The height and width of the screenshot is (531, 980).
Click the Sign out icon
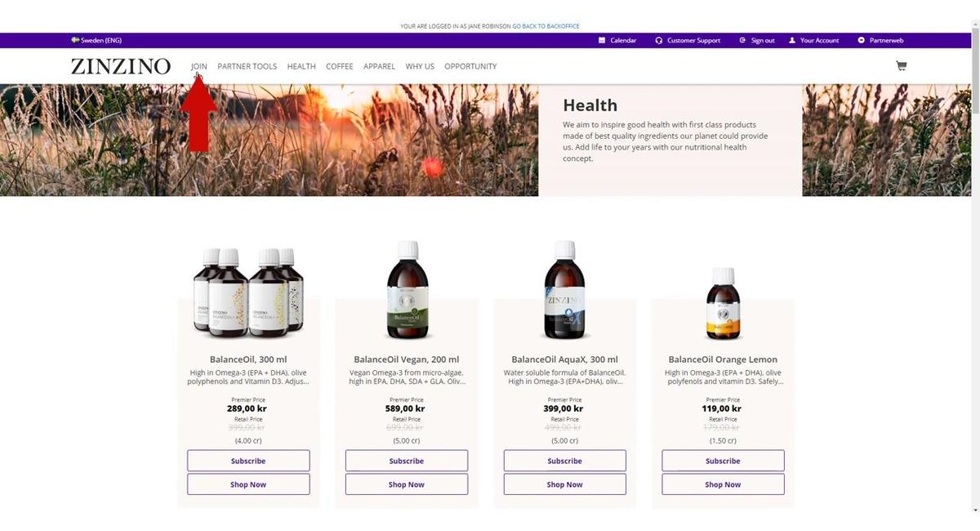[742, 40]
